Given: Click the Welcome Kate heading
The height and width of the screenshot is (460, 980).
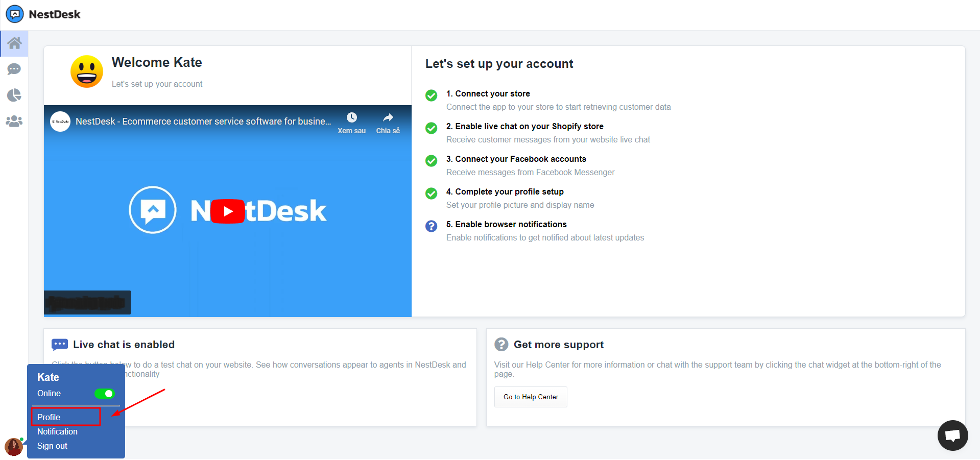Looking at the screenshot, I should pos(157,62).
